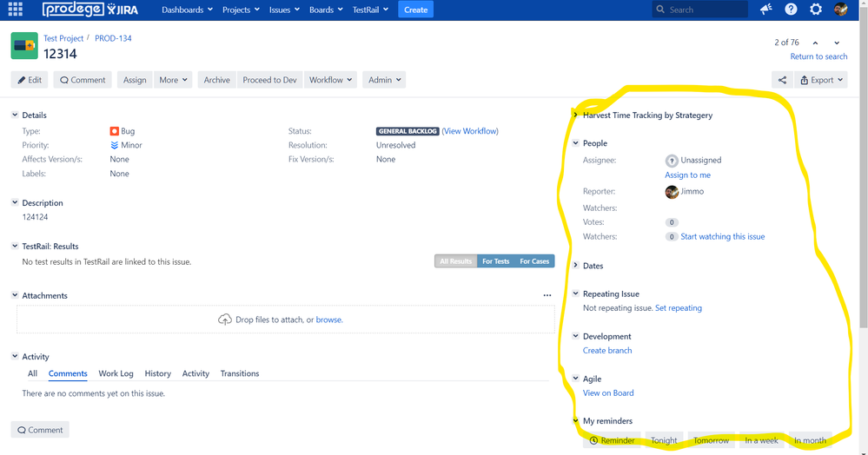Screen dimensions: 868x455
Task: Click the Prodege JIRA logo
Action: [x=90, y=10]
